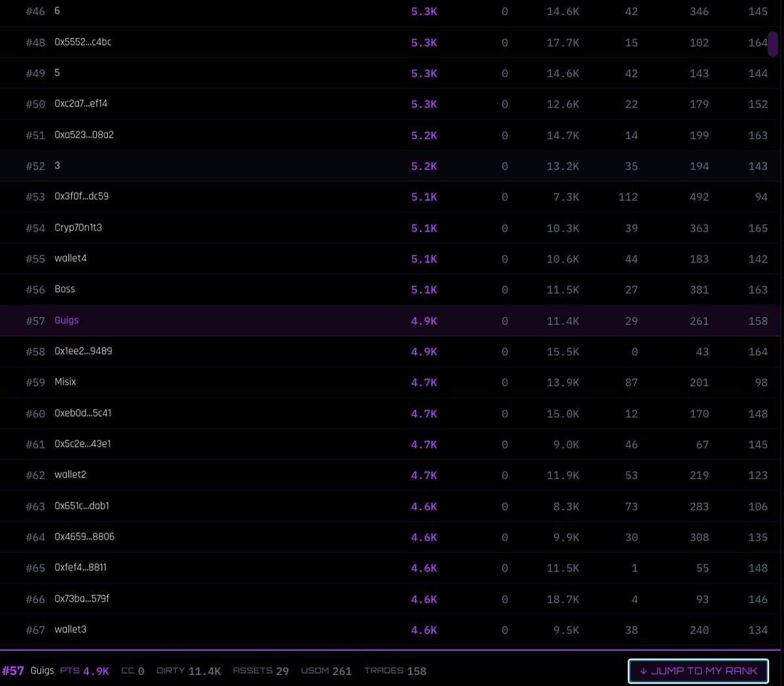Click wallet address 0x5c2e...43e1
The image size is (784, 686).
pos(83,444)
